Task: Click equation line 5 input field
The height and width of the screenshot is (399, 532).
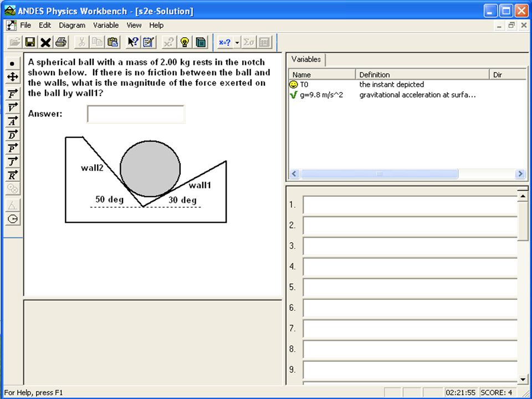Action: (x=410, y=287)
